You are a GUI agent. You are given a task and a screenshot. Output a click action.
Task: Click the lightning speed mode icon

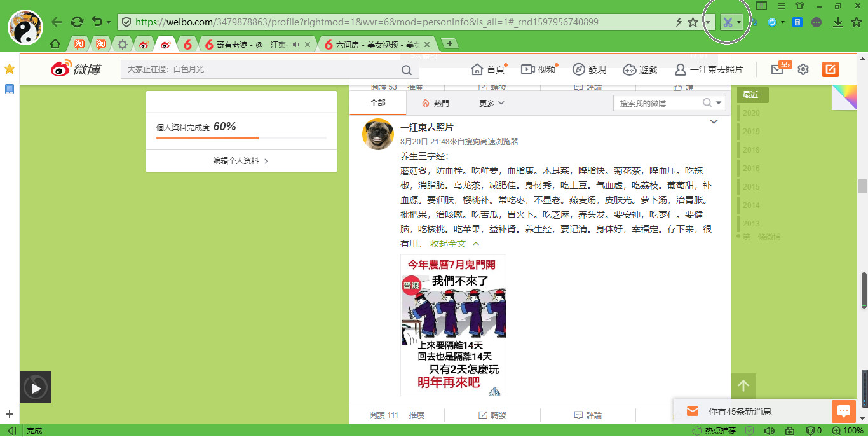(679, 22)
